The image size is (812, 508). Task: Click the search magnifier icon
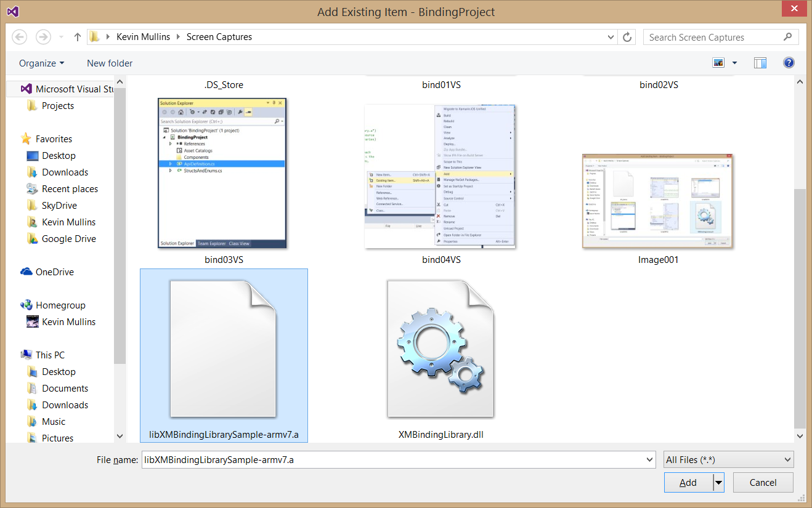coord(787,37)
